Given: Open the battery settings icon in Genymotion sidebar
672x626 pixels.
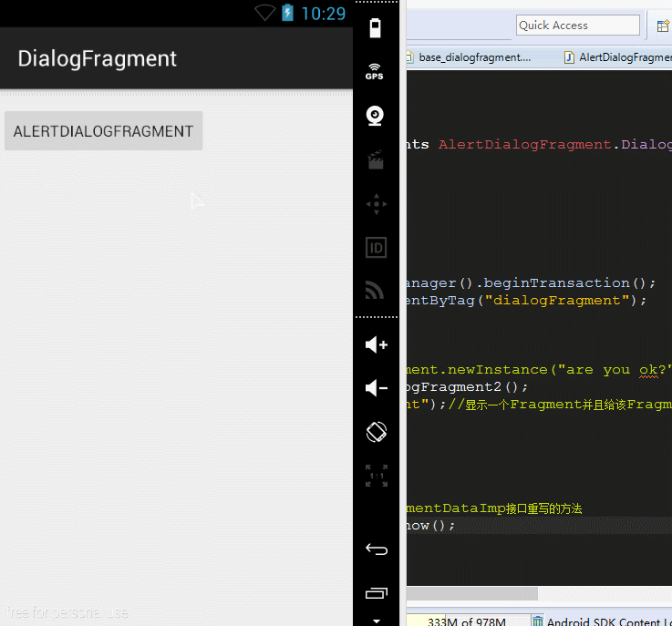Looking at the screenshot, I should (375, 28).
